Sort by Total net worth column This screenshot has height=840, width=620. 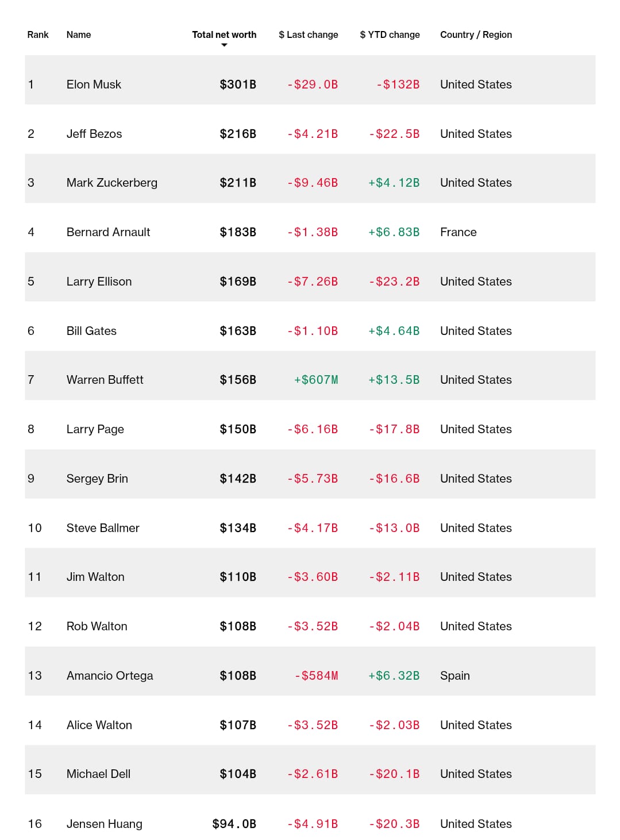tap(224, 34)
